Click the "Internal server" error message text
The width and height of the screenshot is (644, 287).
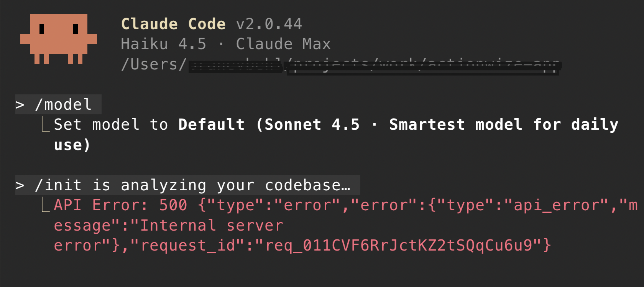212,226
